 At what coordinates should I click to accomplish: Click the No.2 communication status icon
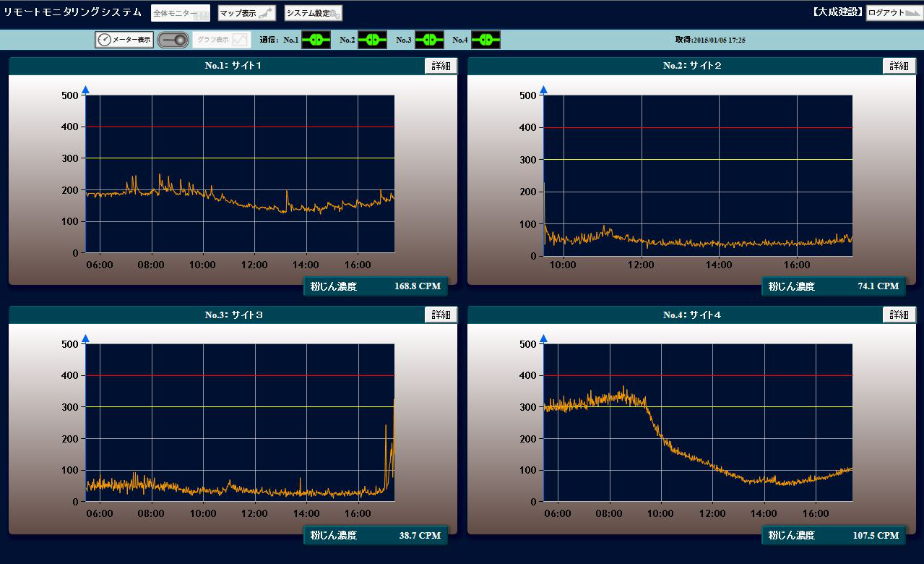pos(373,40)
